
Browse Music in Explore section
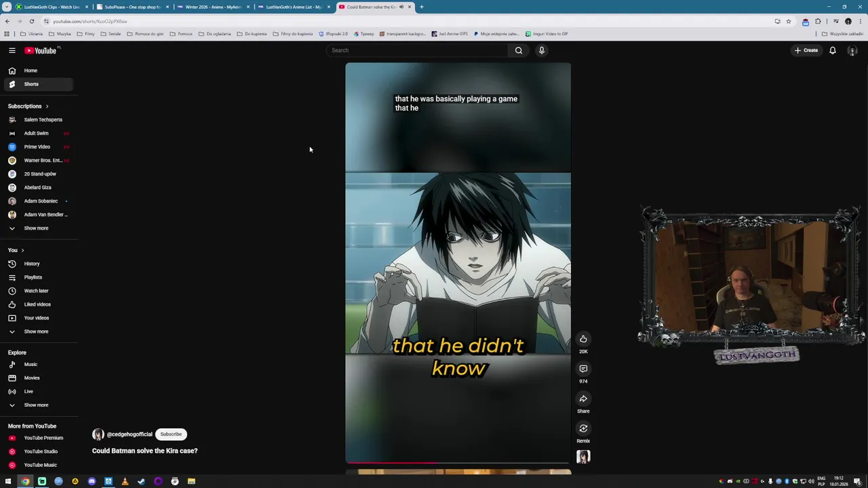tap(38, 364)
